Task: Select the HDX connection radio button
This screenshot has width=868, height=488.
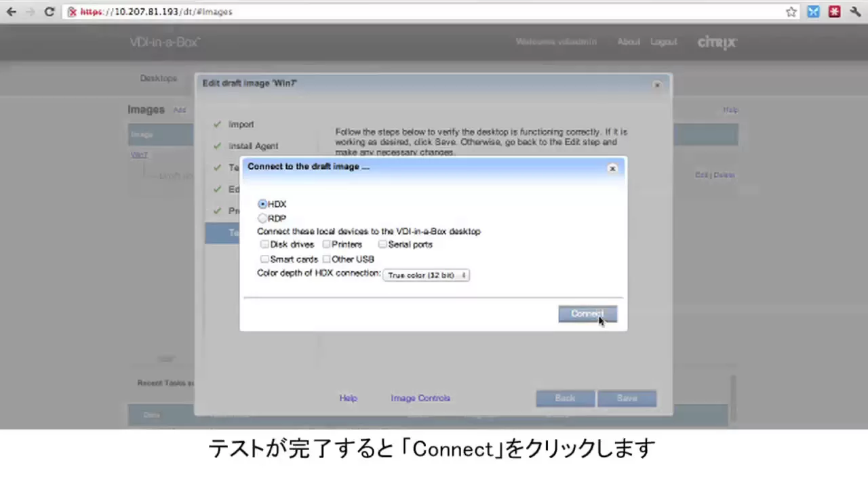Action: click(262, 204)
